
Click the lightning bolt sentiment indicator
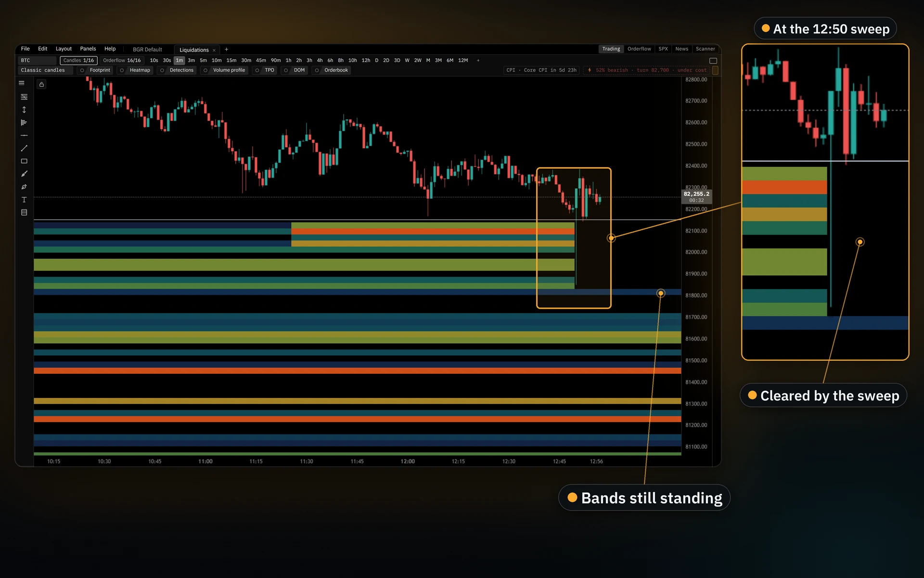590,70
